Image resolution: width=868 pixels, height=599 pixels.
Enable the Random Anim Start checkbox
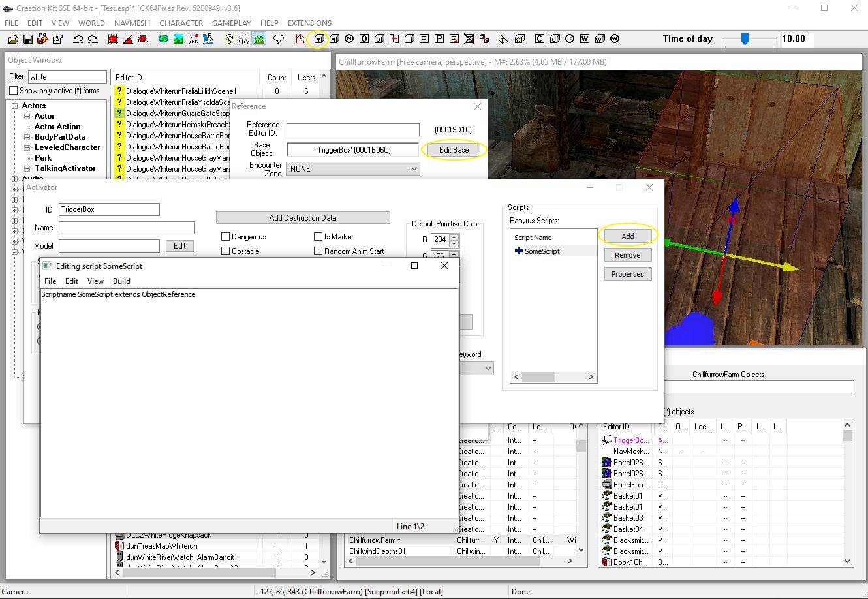[x=318, y=251]
